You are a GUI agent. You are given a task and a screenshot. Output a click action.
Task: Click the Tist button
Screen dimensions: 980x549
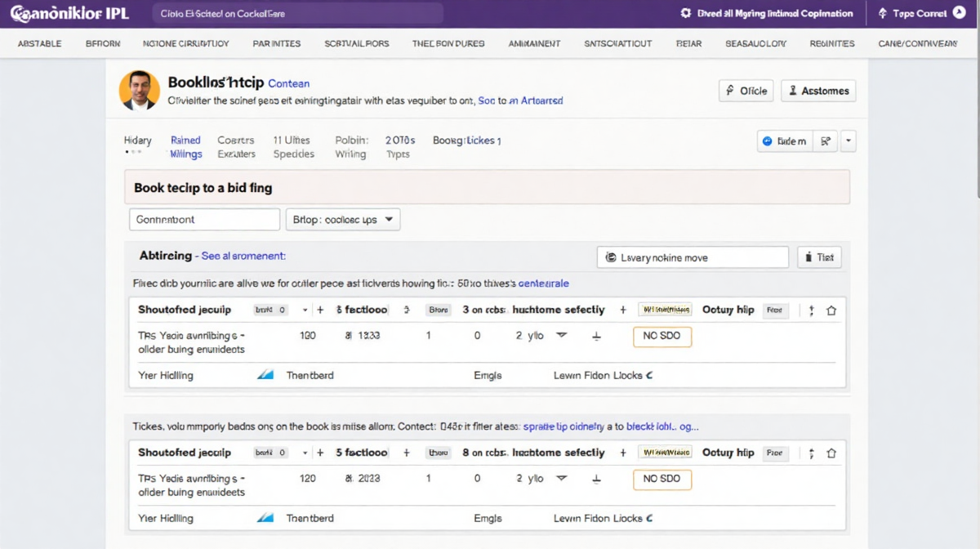tap(819, 257)
